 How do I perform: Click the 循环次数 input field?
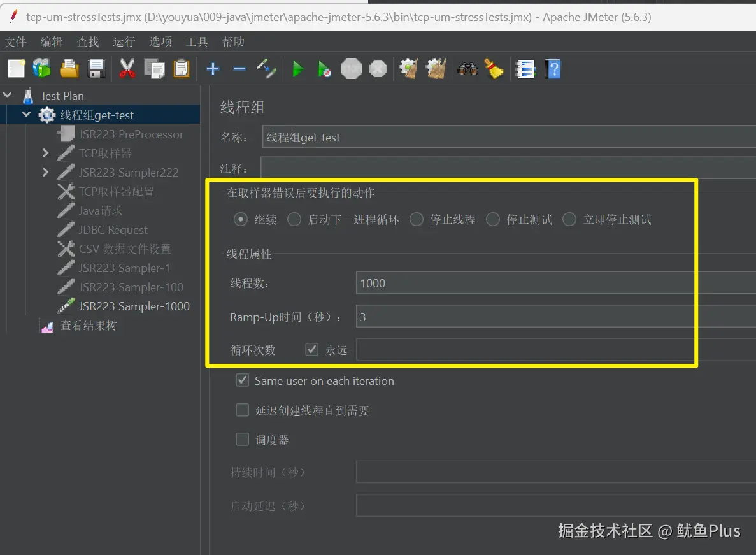click(x=556, y=350)
